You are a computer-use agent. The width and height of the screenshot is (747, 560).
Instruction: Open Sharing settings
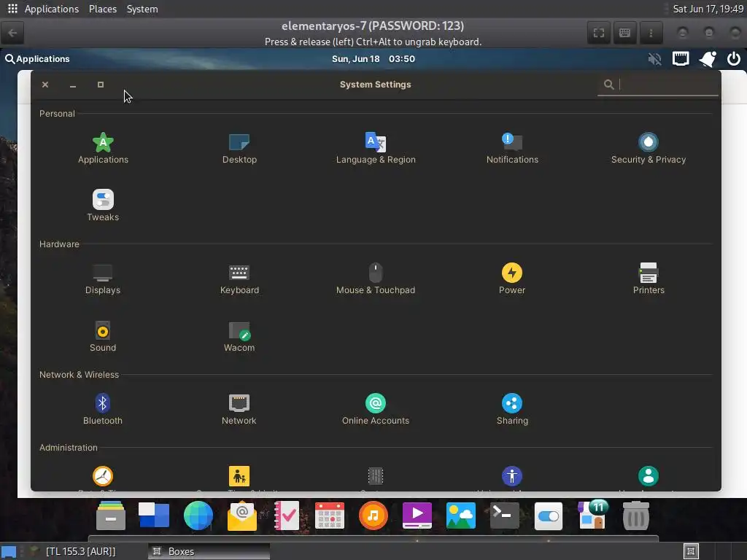pyautogui.click(x=512, y=410)
